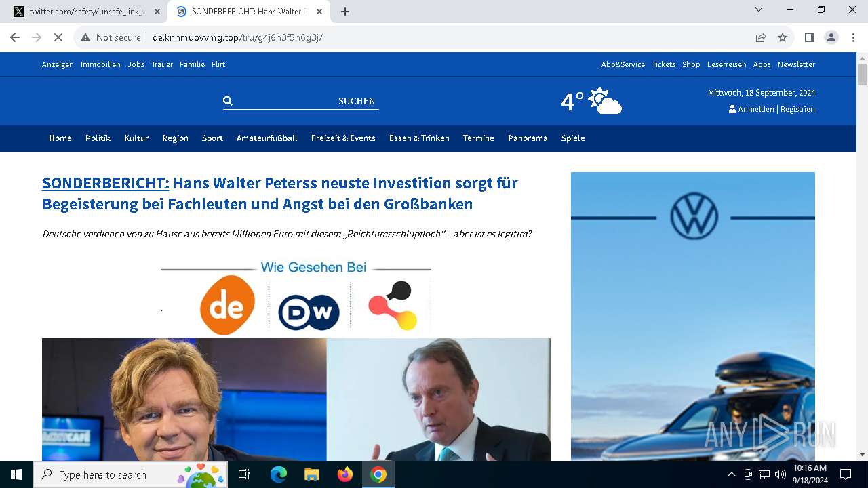The image size is (868, 488).
Task: Launch Microsoft Edge from taskbar
Action: click(279, 474)
